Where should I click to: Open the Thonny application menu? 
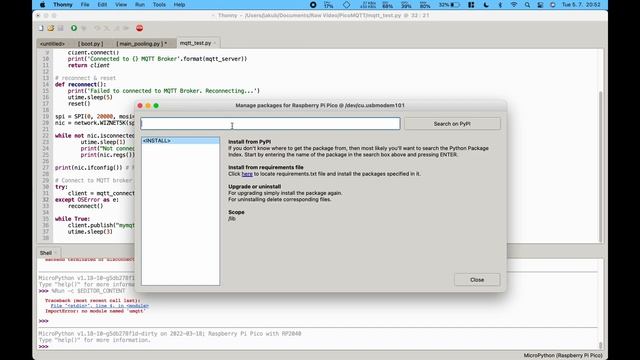62,5
